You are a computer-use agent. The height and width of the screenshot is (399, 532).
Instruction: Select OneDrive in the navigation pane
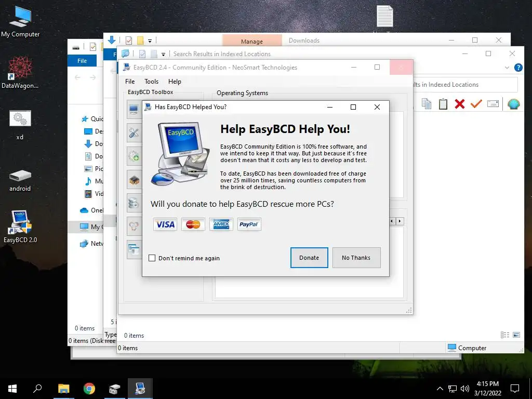coord(91,210)
